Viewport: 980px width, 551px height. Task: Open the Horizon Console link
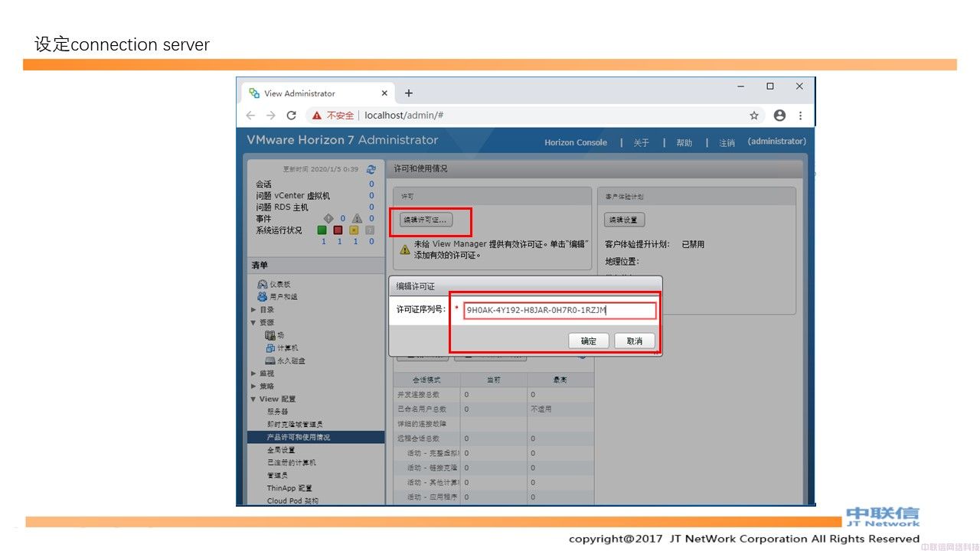coord(576,142)
